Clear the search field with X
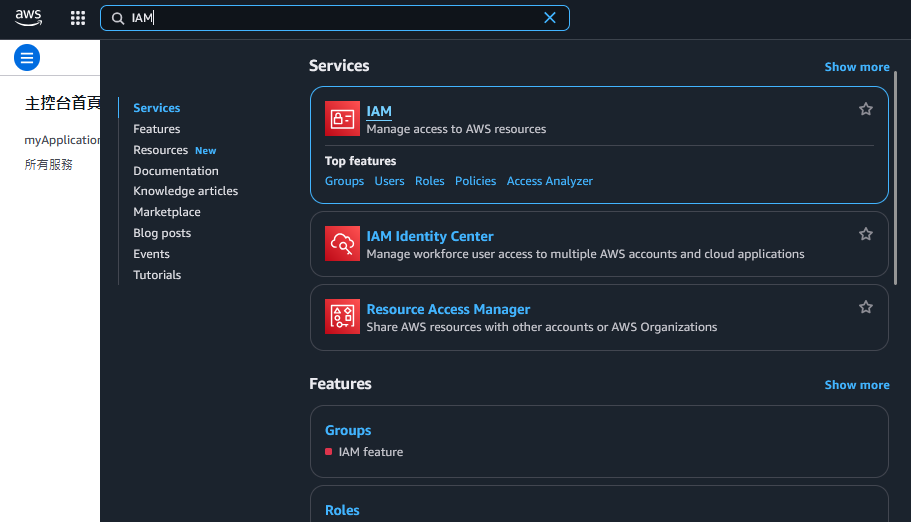Viewport: 911px width, 522px height. tap(550, 18)
